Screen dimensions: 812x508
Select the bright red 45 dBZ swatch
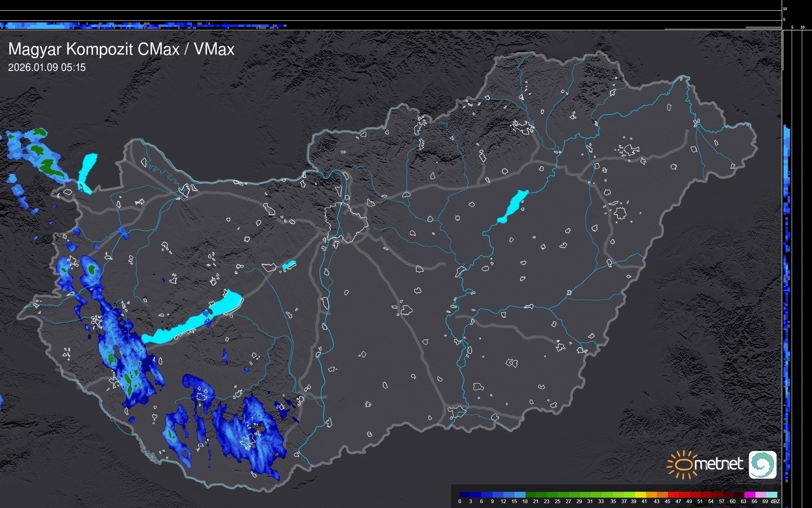coord(673,495)
